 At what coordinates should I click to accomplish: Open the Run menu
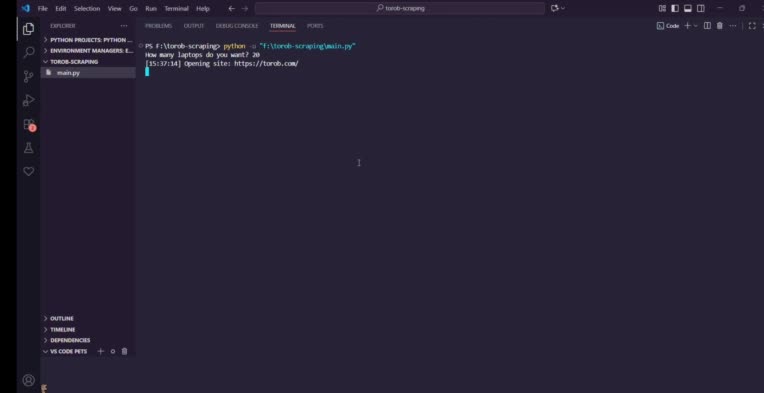(x=151, y=8)
